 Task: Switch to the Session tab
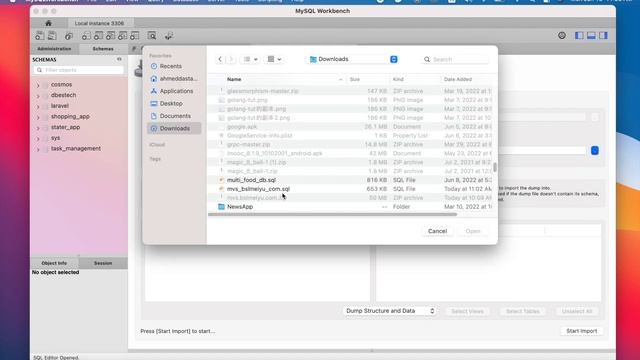point(103,263)
